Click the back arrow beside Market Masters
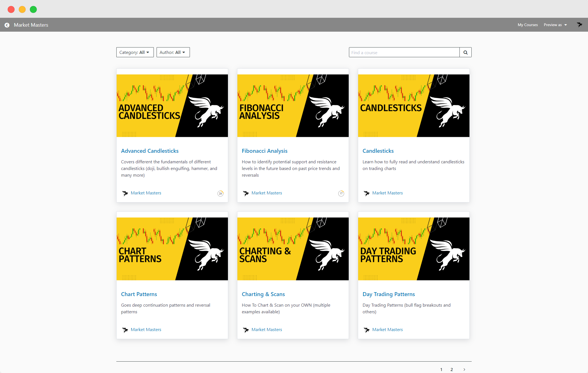Screen dimensions: 588x373 click(x=7, y=25)
